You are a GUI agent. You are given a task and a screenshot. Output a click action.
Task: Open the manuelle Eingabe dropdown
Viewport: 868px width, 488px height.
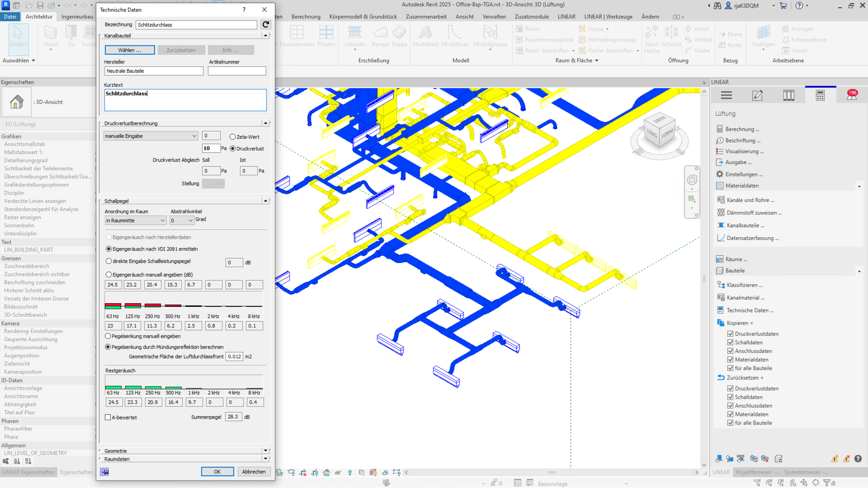click(x=150, y=136)
